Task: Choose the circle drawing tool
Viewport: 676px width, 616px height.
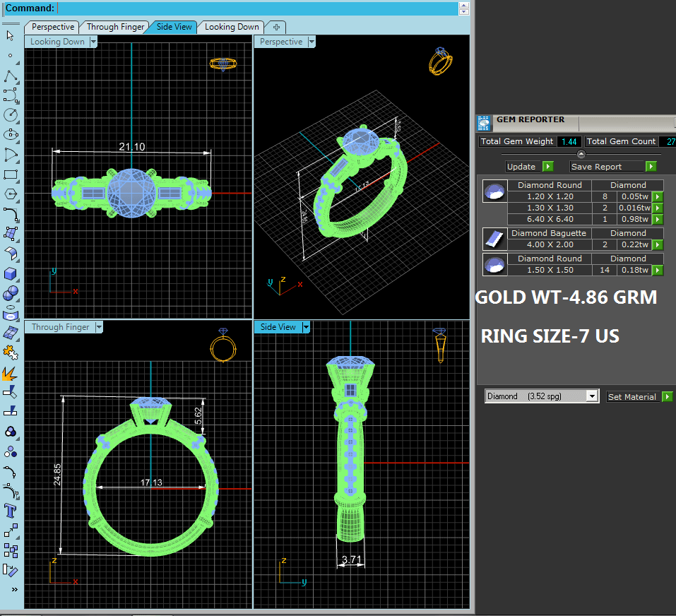Action: [x=11, y=114]
